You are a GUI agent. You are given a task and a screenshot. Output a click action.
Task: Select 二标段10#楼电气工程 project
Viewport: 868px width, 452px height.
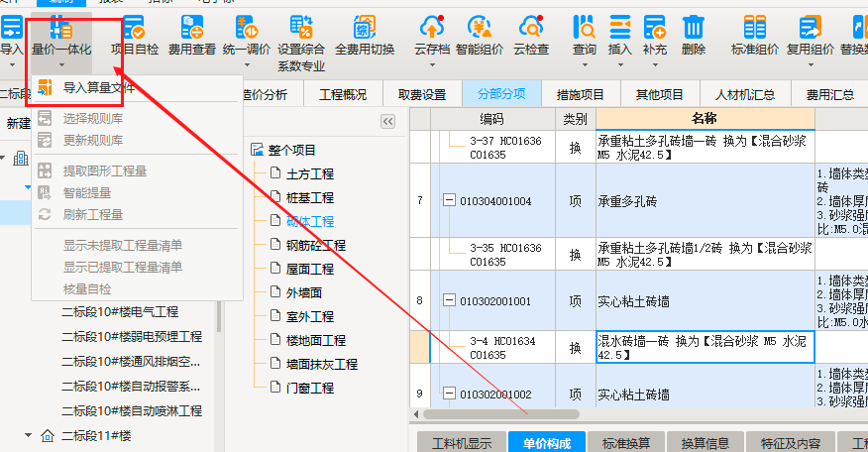(120, 312)
